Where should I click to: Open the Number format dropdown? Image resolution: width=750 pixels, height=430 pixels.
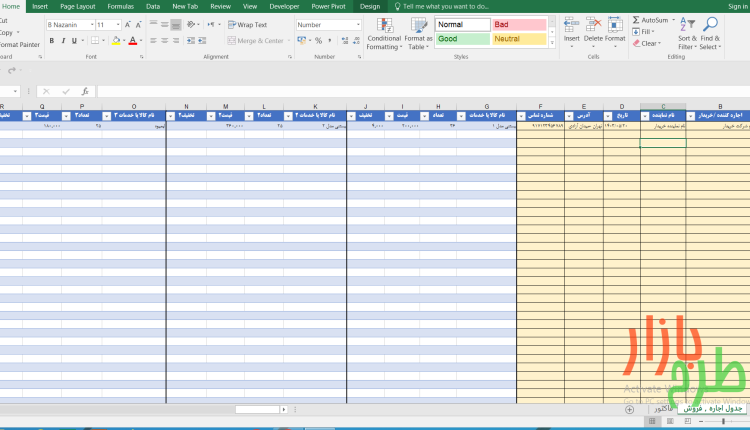358,24
